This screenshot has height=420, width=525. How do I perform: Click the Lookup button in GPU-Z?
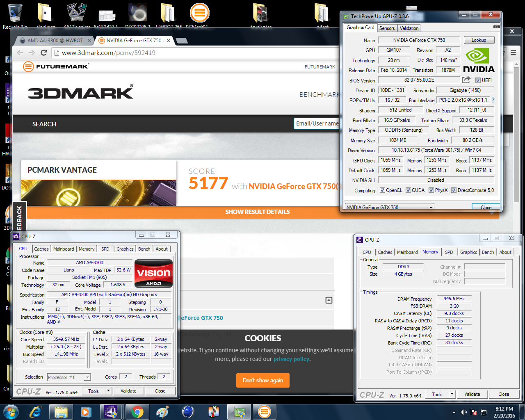(479, 40)
